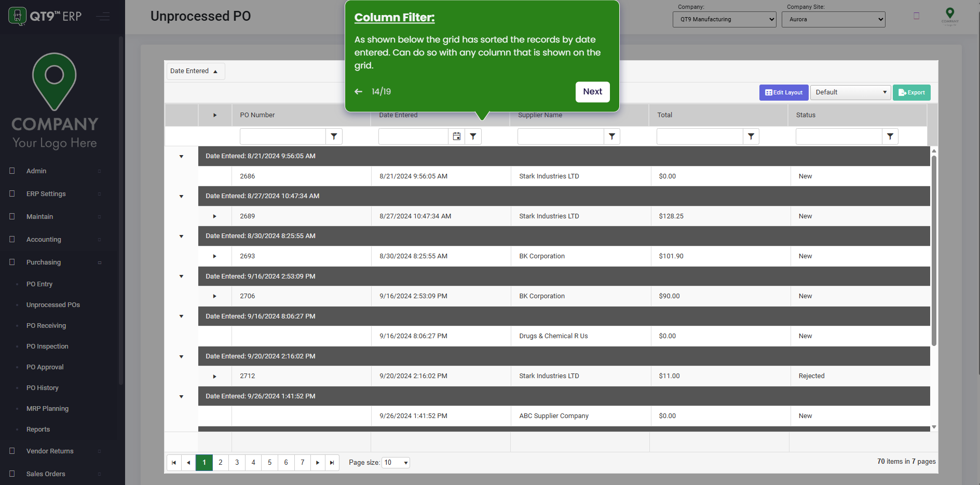Click the QT9 ERP logo
This screenshot has height=485, width=980.
pos(45,16)
